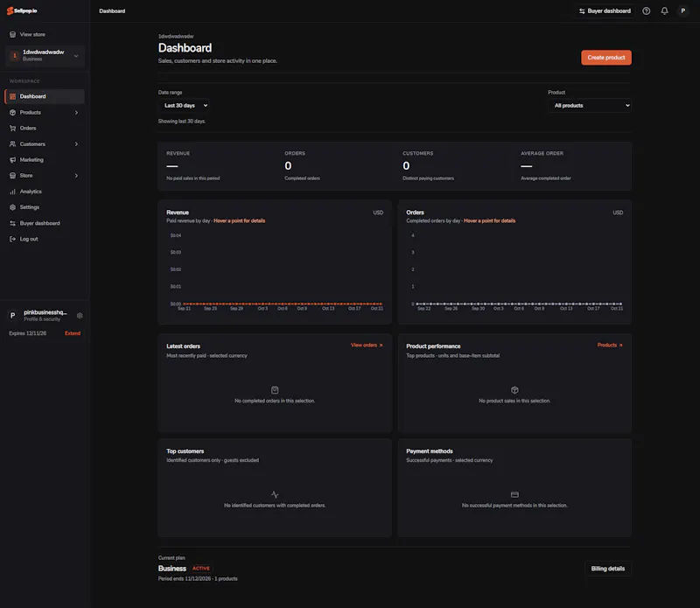700x608 pixels.
Task: Open the All products filter dropdown
Action: coord(590,106)
